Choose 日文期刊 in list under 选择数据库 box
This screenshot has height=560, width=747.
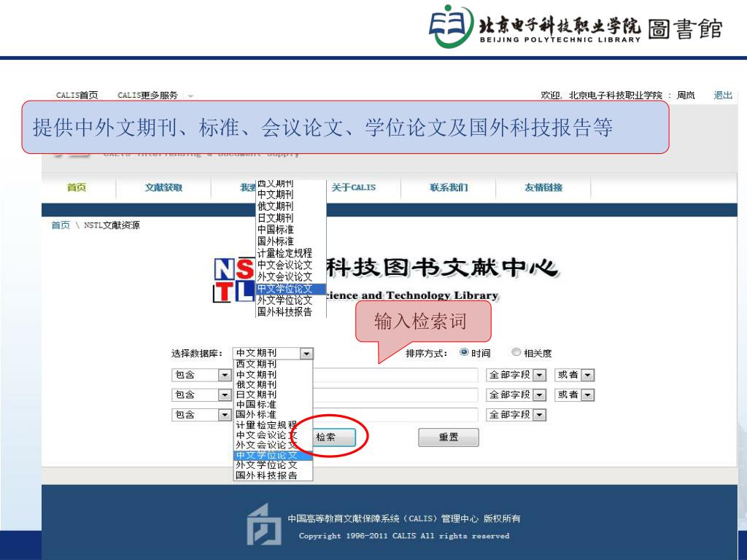[273, 394]
